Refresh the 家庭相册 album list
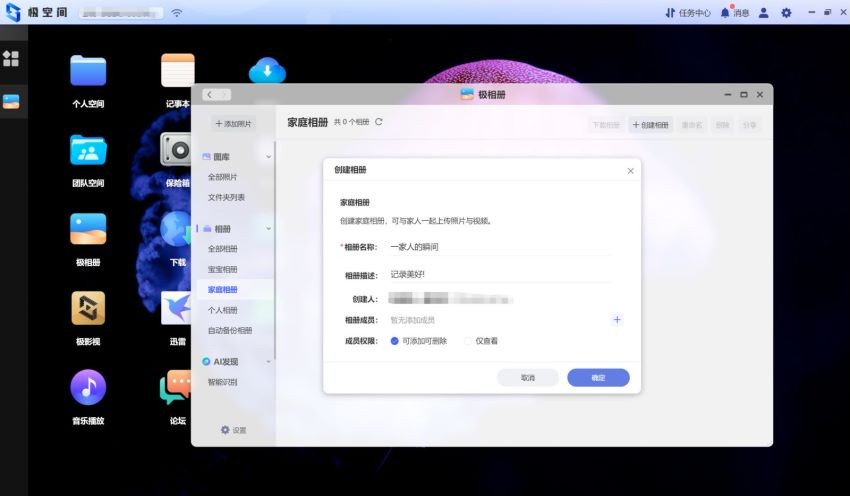850x496 pixels. point(379,122)
